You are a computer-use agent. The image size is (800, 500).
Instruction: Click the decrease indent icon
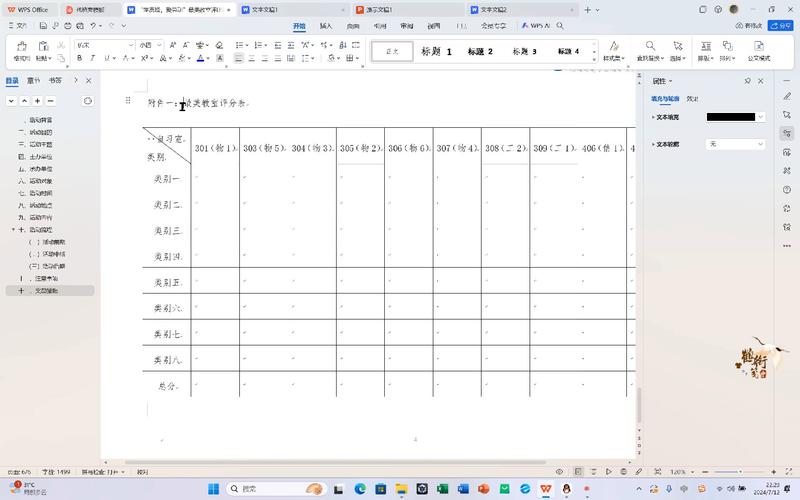point(278,45)
